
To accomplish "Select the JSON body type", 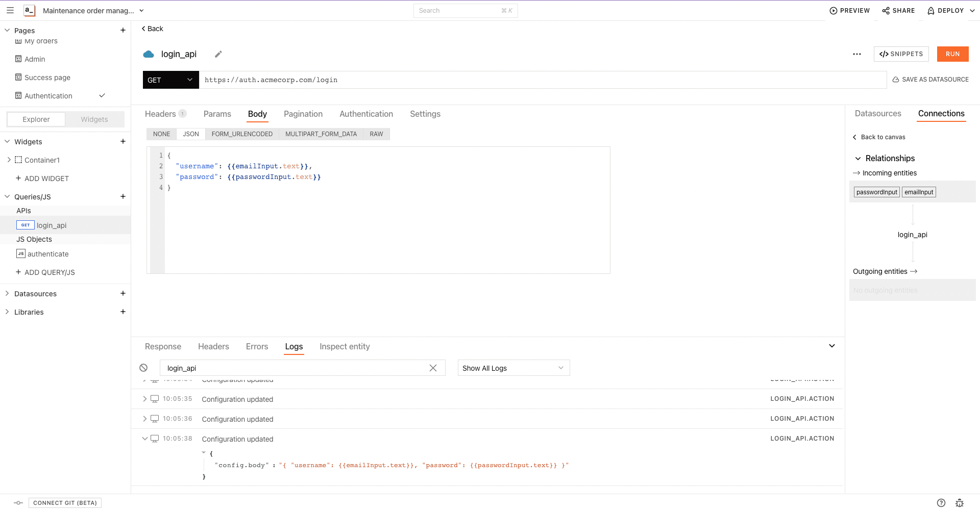I will tap(191, 134).
